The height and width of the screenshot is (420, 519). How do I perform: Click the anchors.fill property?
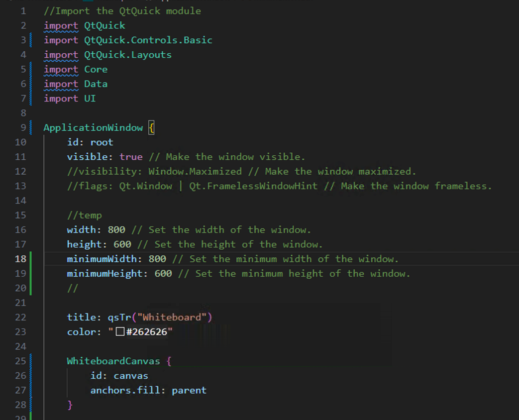pos(125,390)
